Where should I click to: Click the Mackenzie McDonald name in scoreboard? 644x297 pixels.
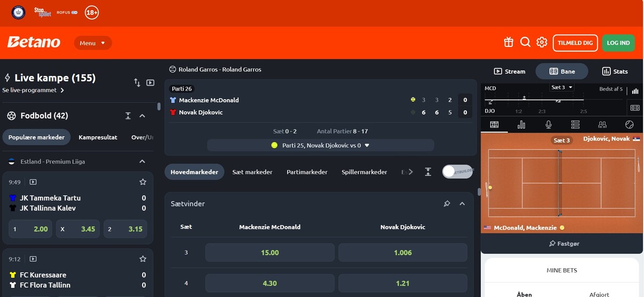(209, 100)
